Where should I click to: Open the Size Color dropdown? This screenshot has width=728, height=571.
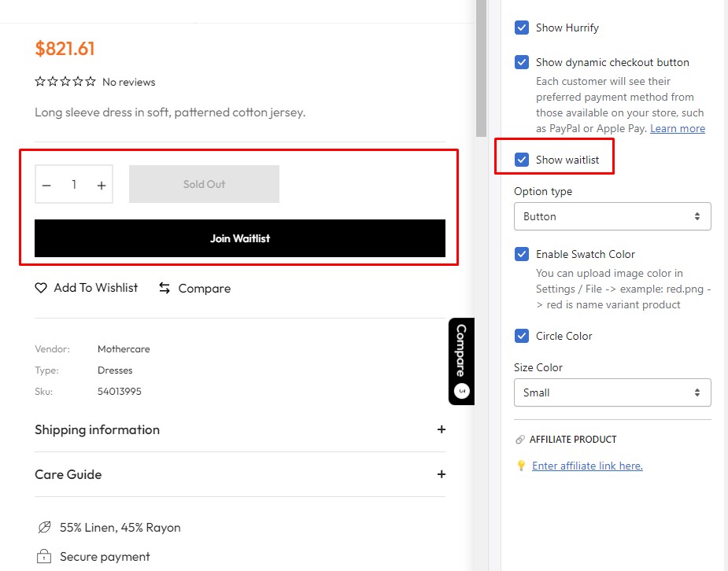point(612,392)
